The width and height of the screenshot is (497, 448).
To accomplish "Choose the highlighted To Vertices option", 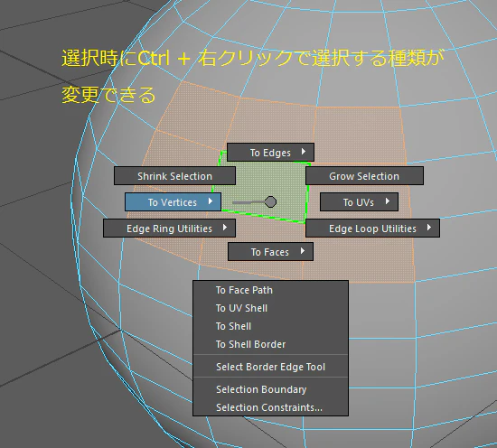I will tap(173, 202).
